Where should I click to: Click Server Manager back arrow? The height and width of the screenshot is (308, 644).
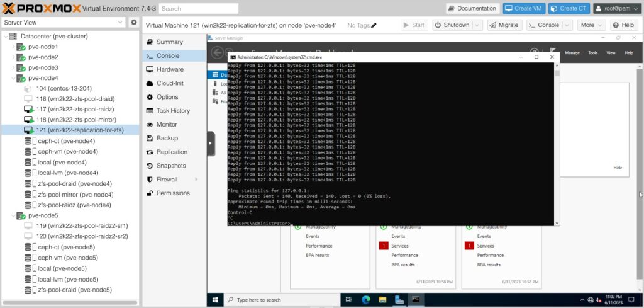tap(217, 52)
